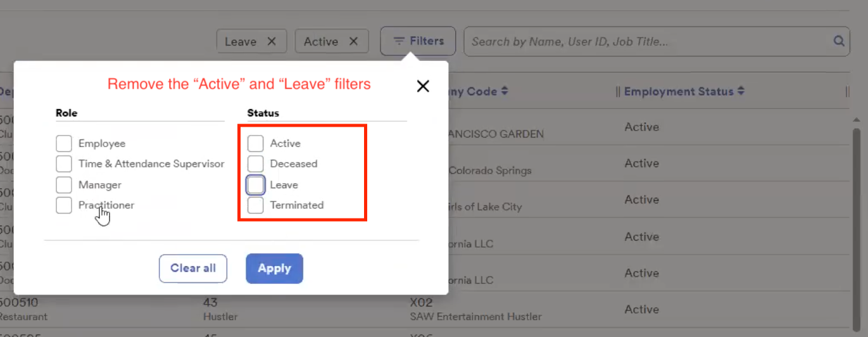Click the Employment Status column resize handle
This screenshot has width=868, height=337.
coord(847,92)
